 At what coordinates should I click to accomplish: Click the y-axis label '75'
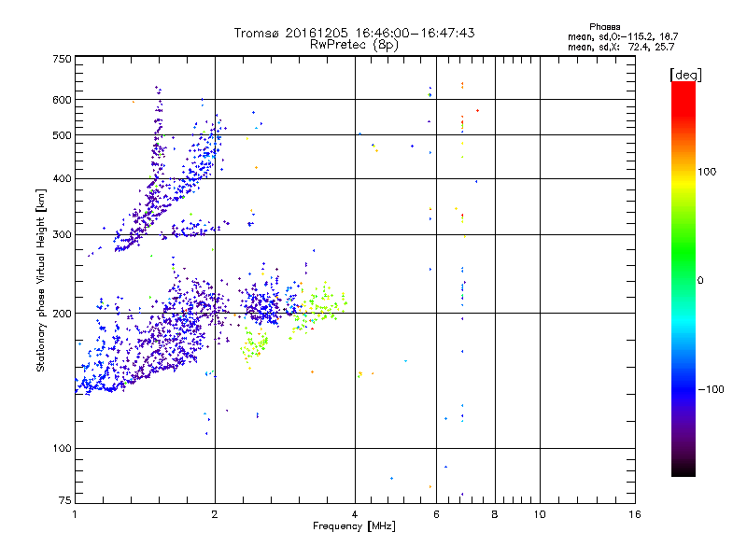pyautogui.click(x=65, y=500)
